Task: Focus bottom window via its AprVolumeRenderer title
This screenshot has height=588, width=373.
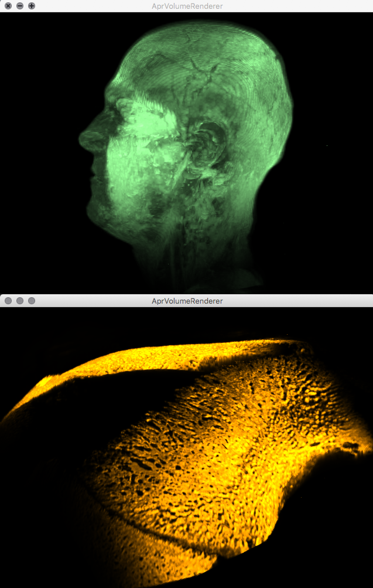Action: coord(187,301)
